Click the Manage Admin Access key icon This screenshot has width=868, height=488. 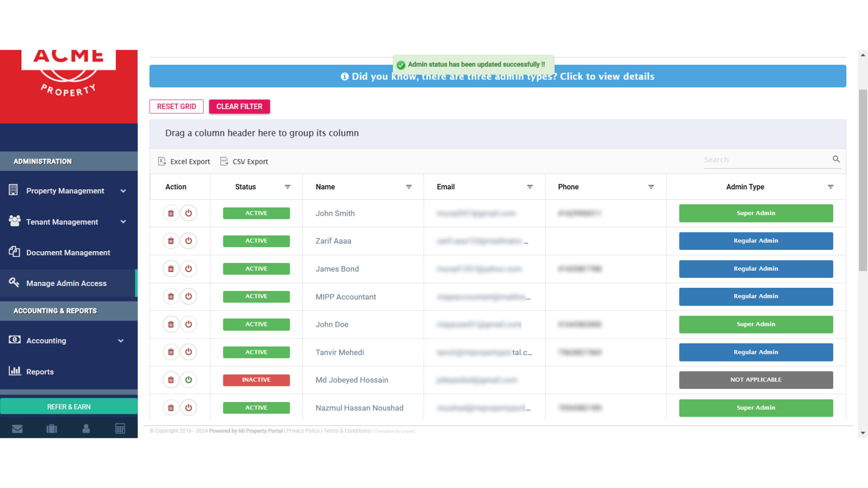(14, 282)
